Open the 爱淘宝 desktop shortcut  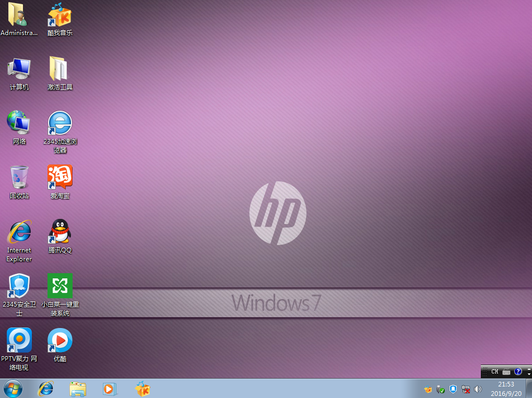60,182
